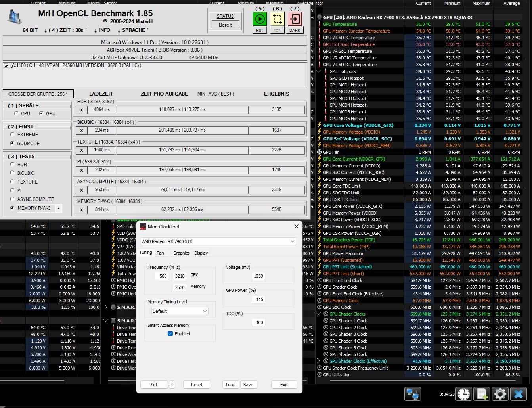Click the Reset button in MoreClockTool
Image resolution: width=532 pixels, height=408 pixels.
click(x=197, y=385)
